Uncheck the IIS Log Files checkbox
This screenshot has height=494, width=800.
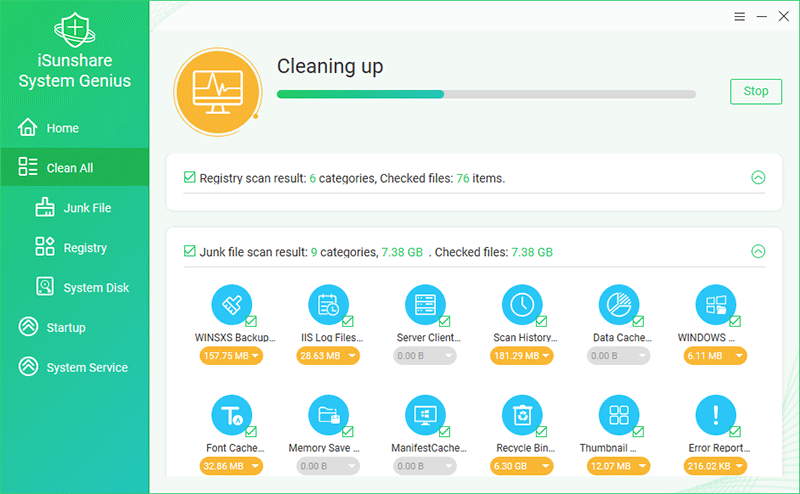click(x=348, y=321)
